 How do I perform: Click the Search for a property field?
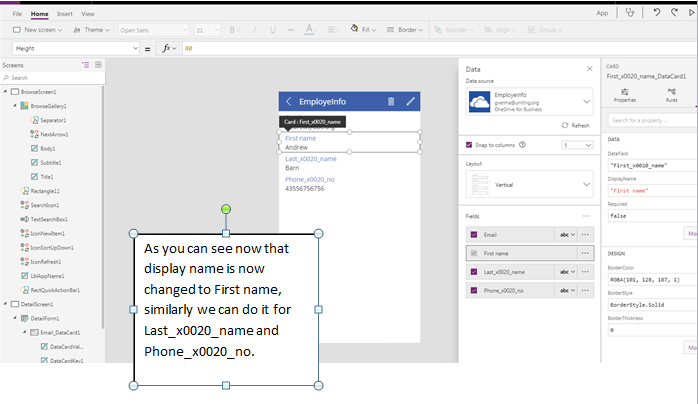pyautogui.click(x=652, y=120)
